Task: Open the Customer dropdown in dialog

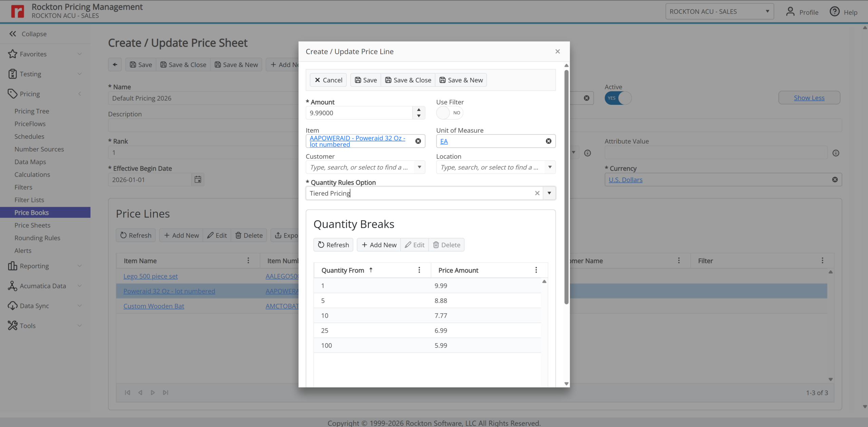Action: point(419,167)
